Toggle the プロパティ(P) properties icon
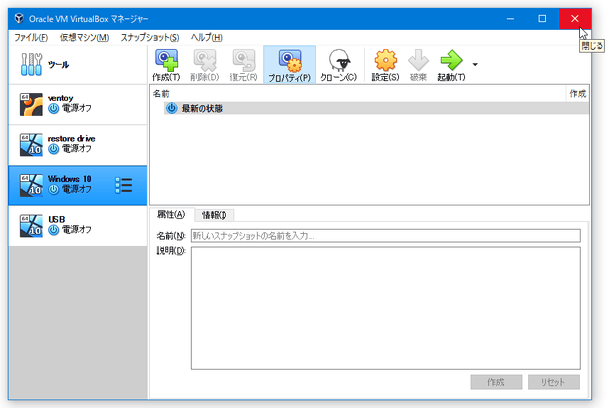609x408 pixels. click(289, 65)
